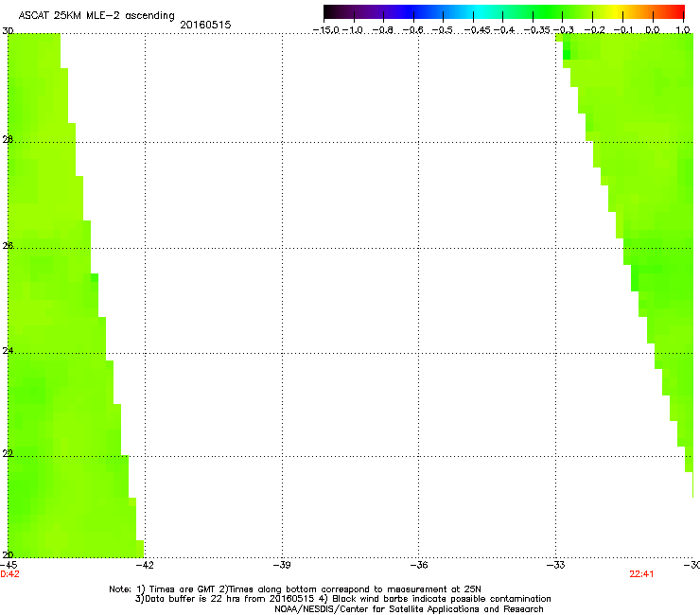Click the longitude -33 axis label
The height and width of the screenshot is (615, 700).
click(x=556, y=565)
